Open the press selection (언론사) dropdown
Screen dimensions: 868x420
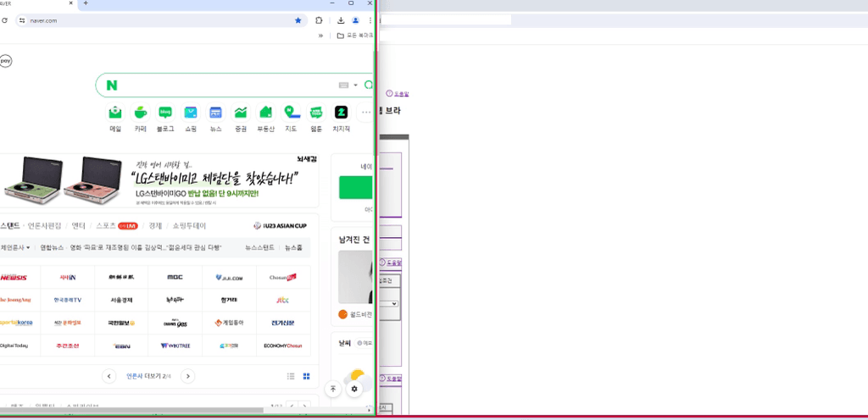coord(15,247)
